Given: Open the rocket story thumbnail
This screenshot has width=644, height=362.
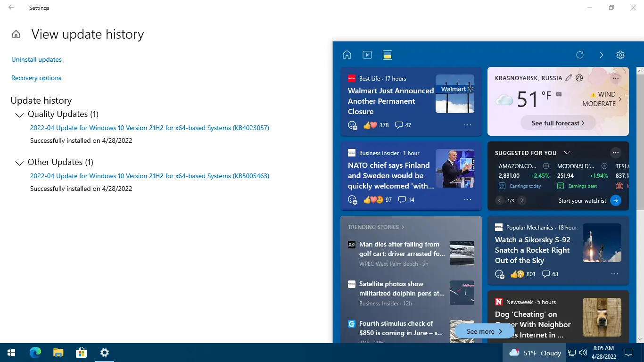Looking at the screenshot, I should (x=602, y=243).
